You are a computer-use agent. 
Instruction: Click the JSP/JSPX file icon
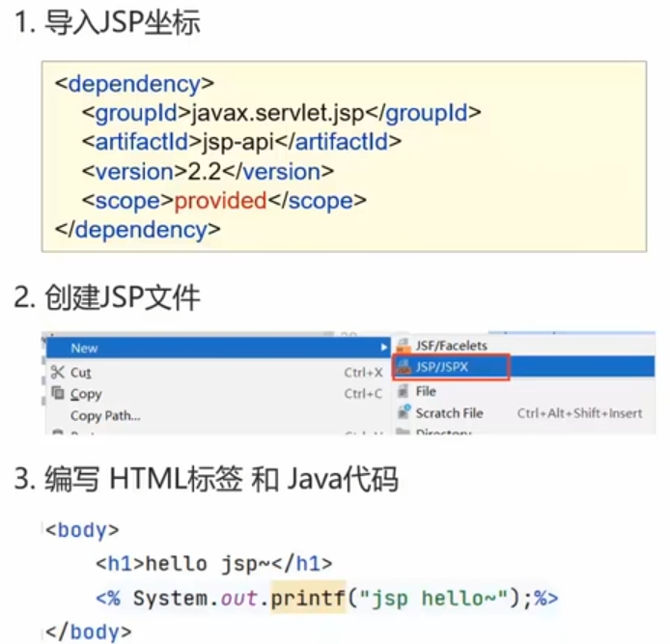[x=404, y=366]
